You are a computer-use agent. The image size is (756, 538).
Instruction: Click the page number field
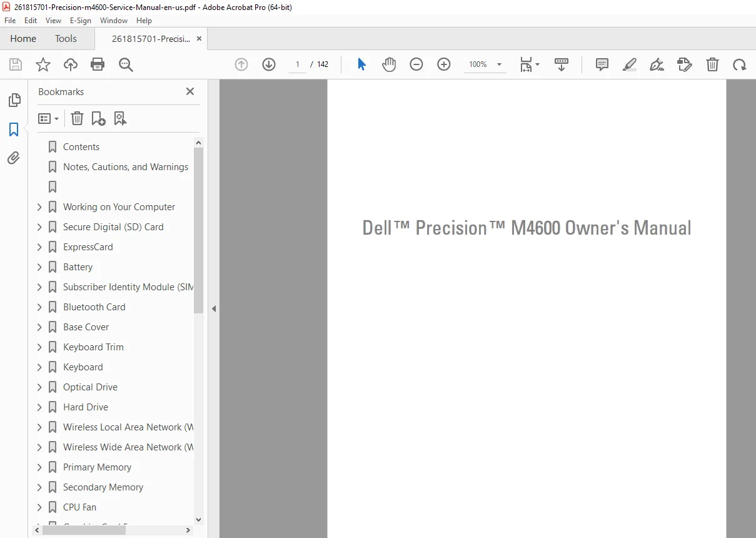click(x=298, y=64)
